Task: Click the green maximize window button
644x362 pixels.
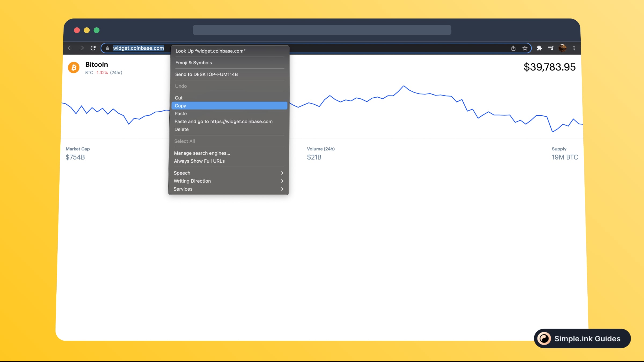Action: coord(97,30)
